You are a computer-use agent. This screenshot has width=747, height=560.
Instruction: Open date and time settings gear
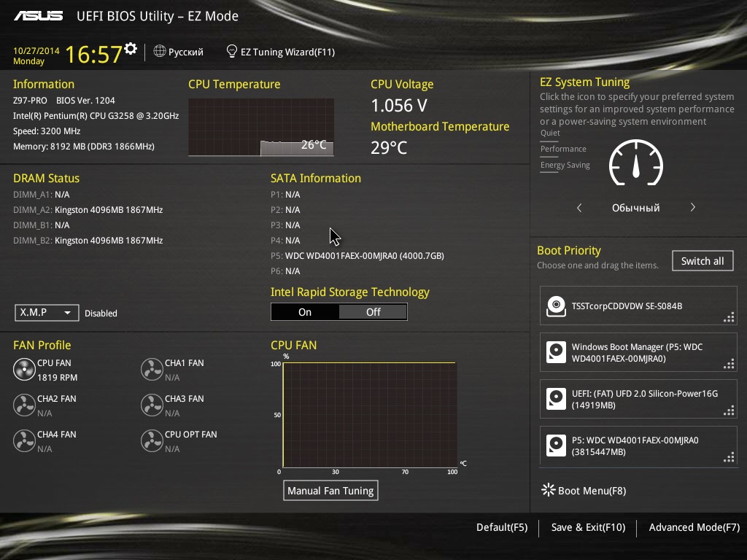coord(131,48)
